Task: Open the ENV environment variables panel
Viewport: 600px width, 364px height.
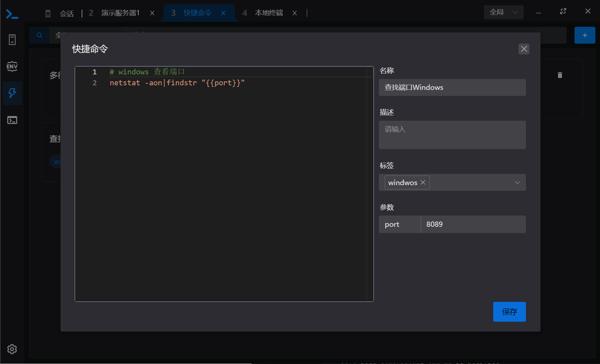Action: [12, 66]
